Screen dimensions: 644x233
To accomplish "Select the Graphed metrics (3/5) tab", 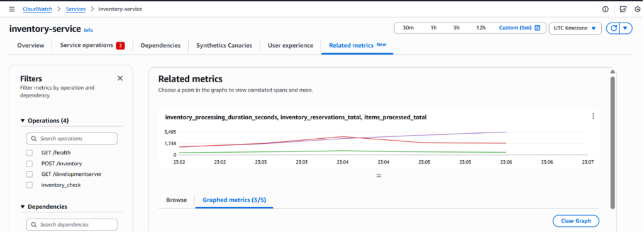I will (x=234, y=200).
